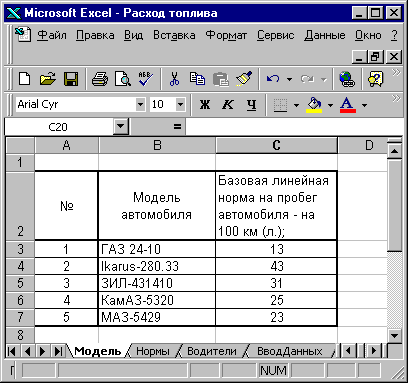Open the font size dropdown
The height and width of the screenshot is (387, 411).
point(180,105)
